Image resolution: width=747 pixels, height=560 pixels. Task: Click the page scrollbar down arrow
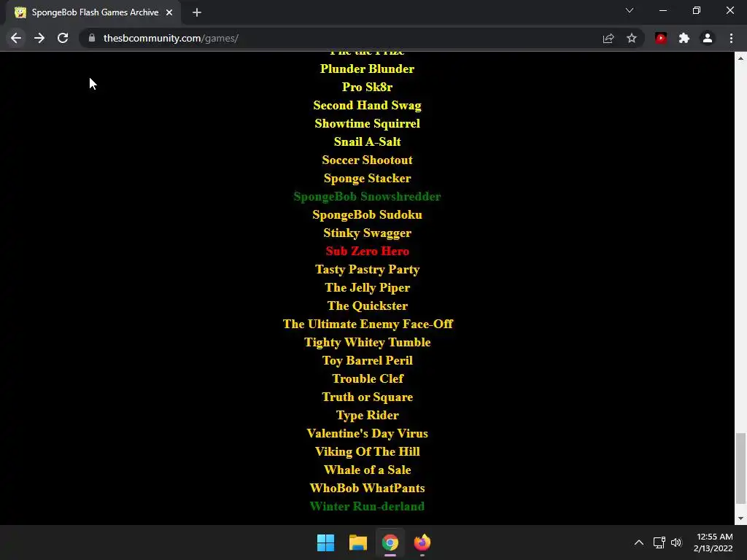741,518
